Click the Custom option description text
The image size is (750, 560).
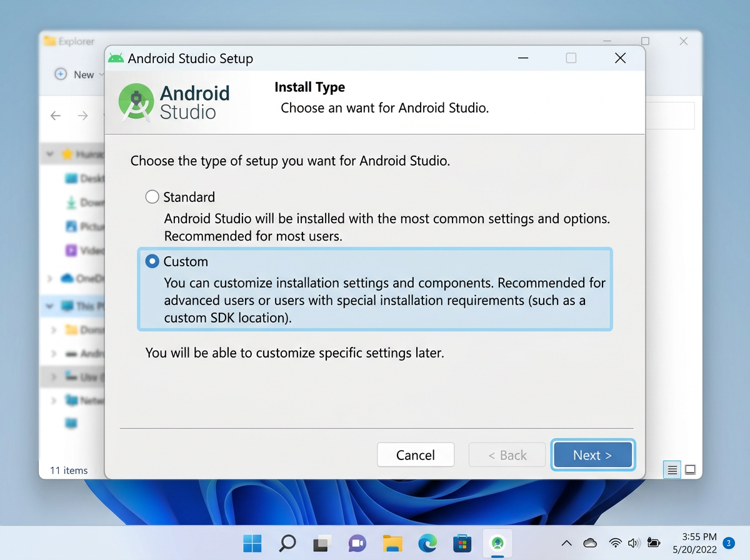click(x=385, y=300)
